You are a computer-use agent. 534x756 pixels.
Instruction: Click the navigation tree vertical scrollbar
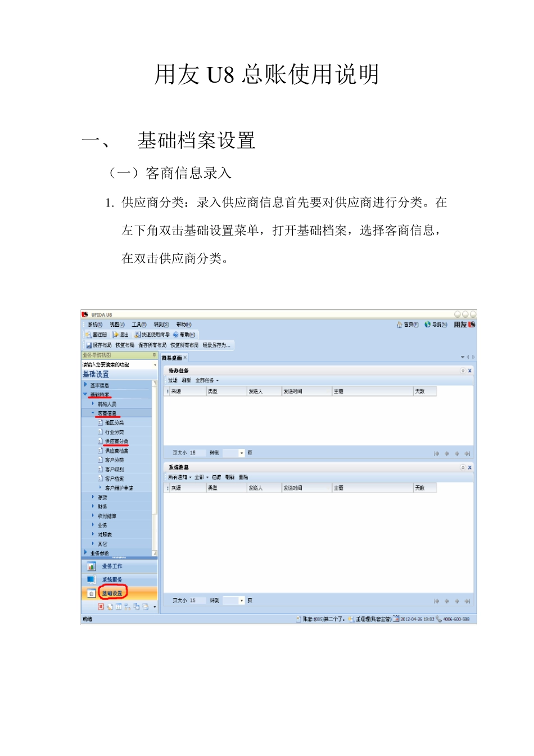[x=155, y=468]
